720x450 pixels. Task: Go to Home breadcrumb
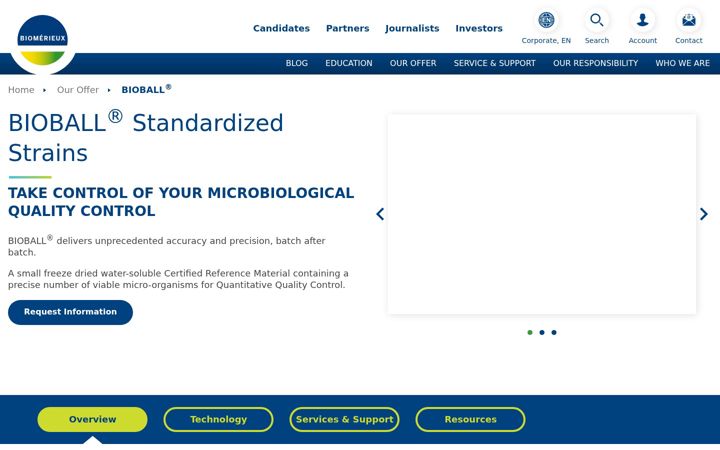[21, 90]
